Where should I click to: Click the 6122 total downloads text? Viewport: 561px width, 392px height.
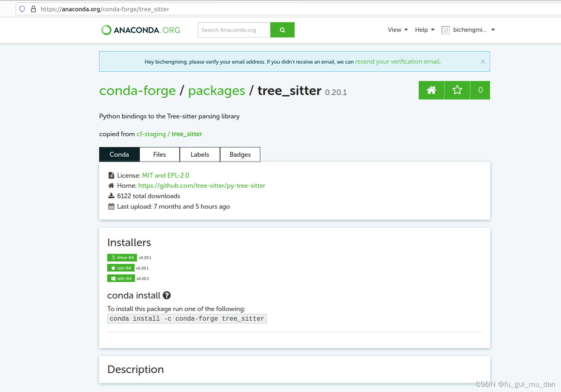click(149, 196)
